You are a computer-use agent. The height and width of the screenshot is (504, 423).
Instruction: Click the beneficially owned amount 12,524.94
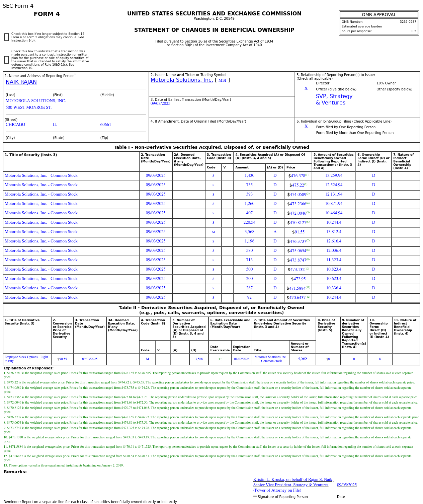click(334, 185)
